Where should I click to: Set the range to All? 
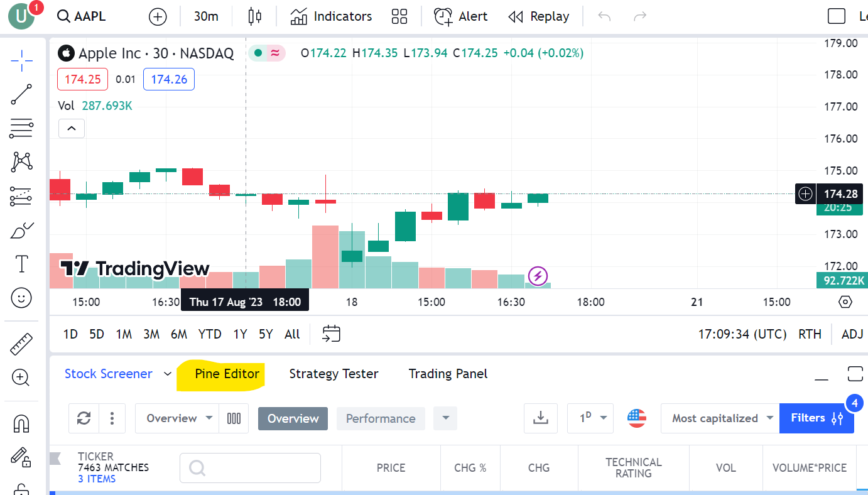(x=292, y=334)
